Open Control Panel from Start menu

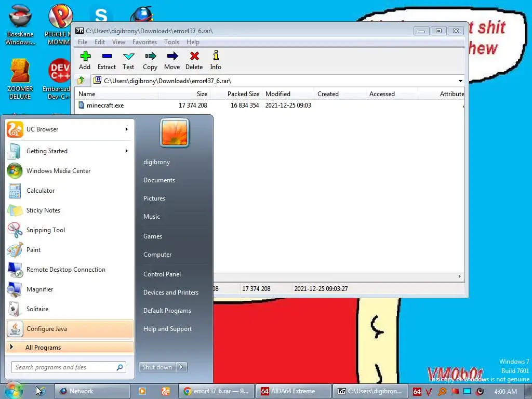point(162,274)
